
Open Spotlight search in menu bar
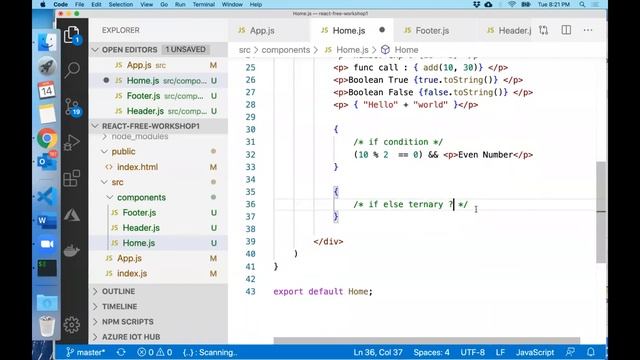pyautogui.click(x=582, y=4)
